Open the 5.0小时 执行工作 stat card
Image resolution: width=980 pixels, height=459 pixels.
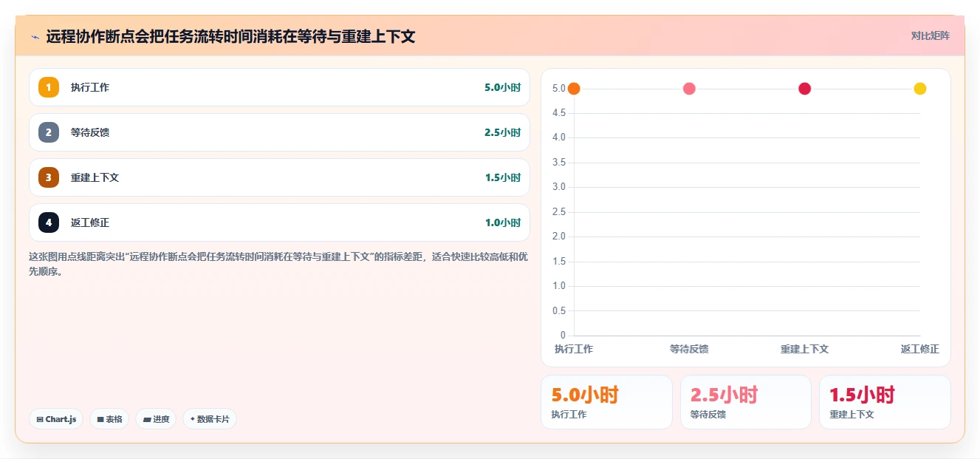[x=606, y=402]
